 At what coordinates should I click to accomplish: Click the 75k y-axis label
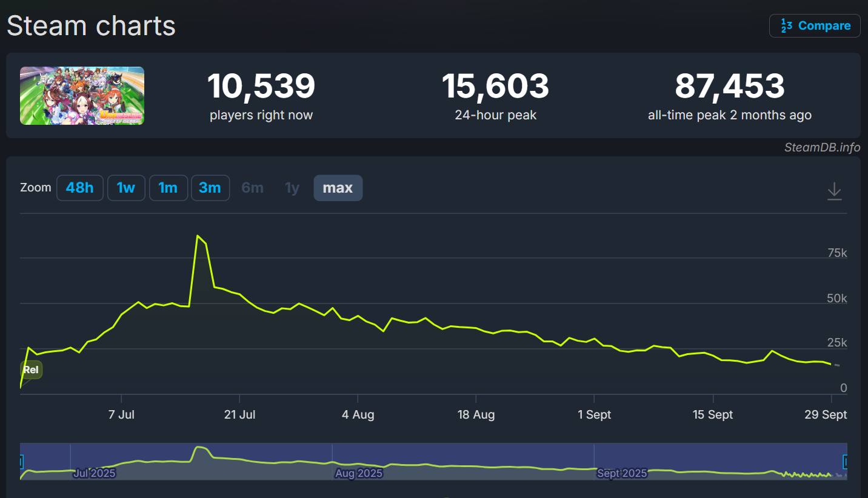click(837, 253)
